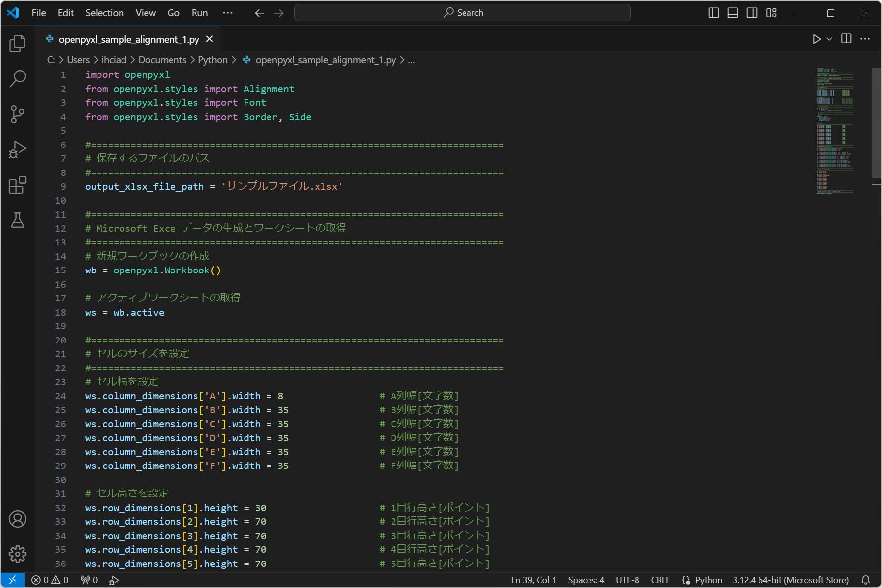Screen dimensions: 882x588
Task: Open the C: drive breadcrumb
Action: point(51,60)
